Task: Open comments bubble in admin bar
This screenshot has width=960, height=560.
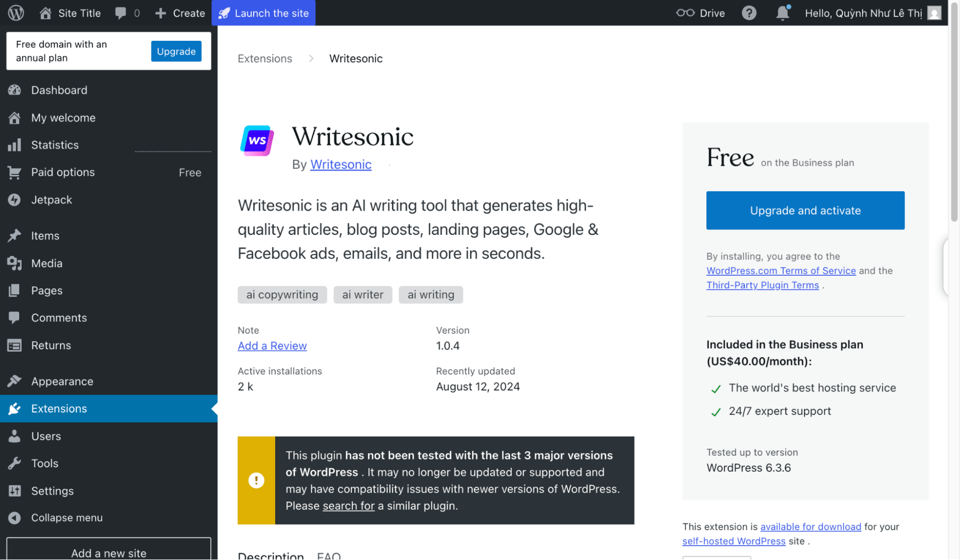Action: pos(121,13)
